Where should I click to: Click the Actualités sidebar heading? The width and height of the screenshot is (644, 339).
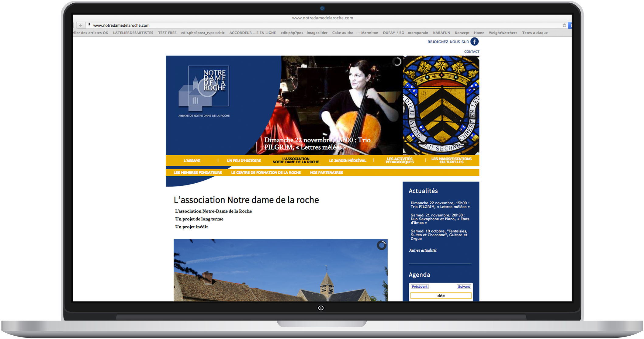point(423,191)
